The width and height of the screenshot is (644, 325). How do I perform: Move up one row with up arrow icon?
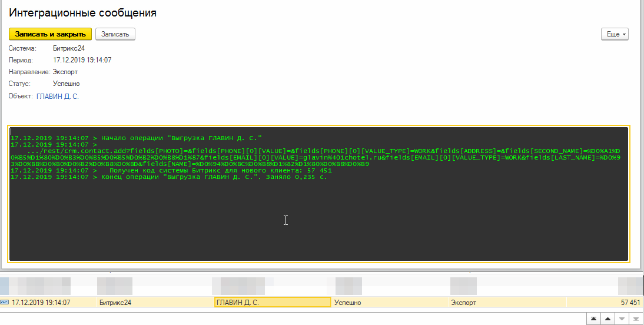click(608, 319)
